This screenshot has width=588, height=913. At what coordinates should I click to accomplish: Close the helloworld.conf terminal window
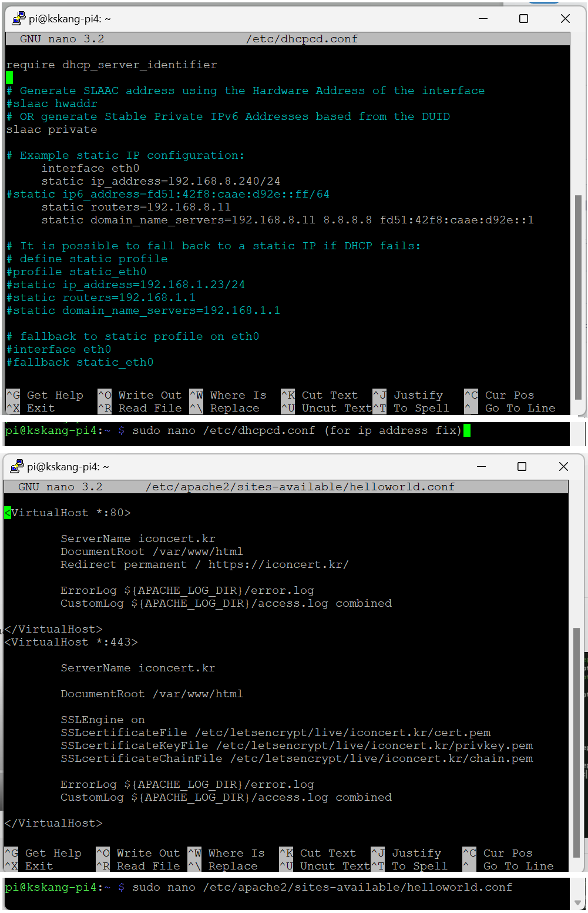(x=563, y=466)
